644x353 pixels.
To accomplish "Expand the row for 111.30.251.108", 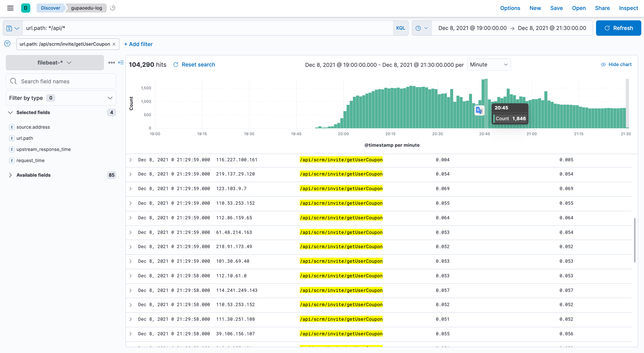I will point(130,319).
